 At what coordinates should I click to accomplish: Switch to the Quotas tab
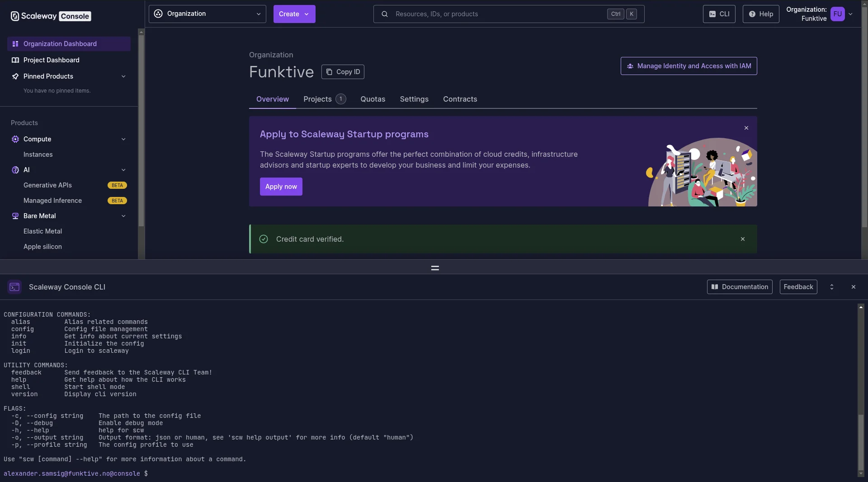coord(373,99)
